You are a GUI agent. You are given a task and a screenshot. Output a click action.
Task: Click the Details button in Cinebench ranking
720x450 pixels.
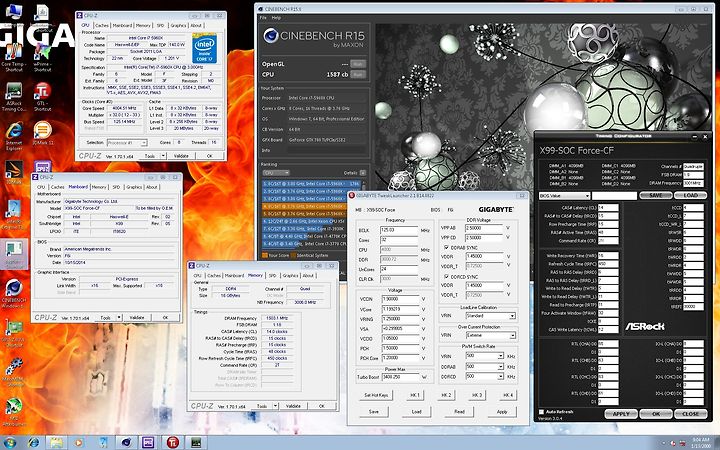[x=363, y=173]
